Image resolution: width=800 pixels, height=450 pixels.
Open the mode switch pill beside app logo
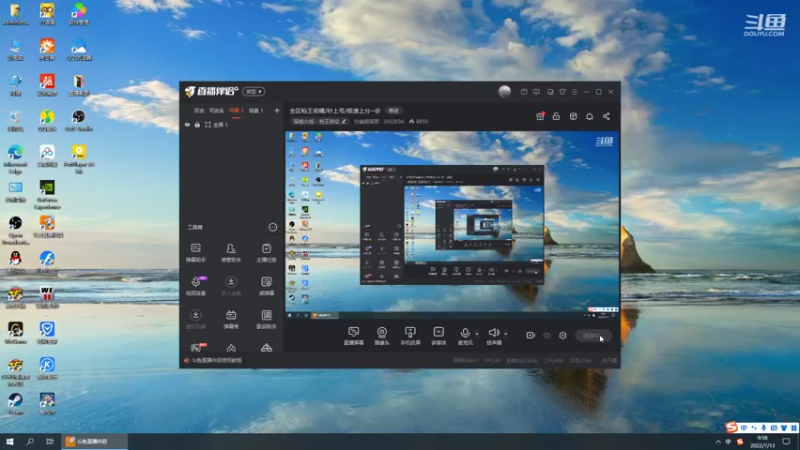pos(254,91)
